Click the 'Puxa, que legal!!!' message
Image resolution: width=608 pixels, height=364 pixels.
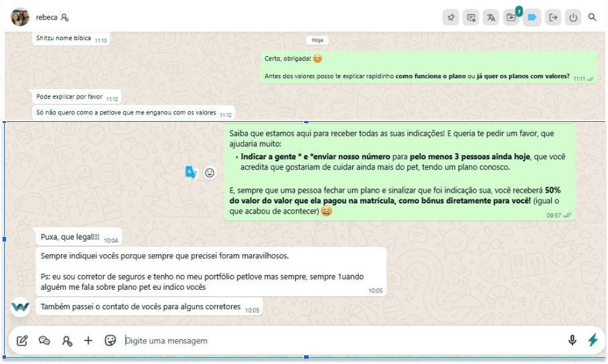pos(79,238)
